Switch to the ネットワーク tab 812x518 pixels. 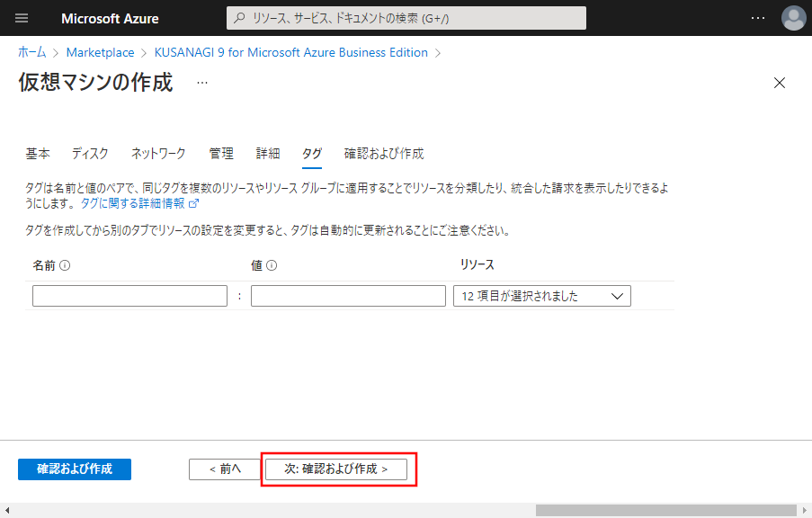tap(158, 153)
